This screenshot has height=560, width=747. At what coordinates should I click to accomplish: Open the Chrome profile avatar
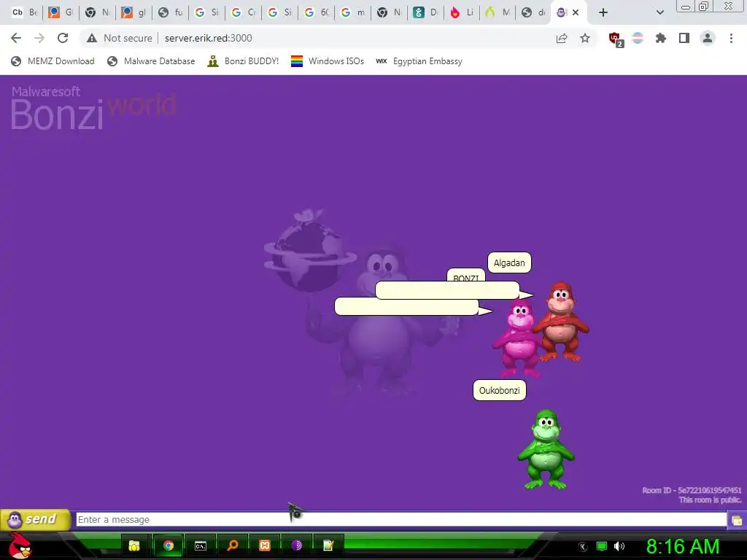pos(708,38)
